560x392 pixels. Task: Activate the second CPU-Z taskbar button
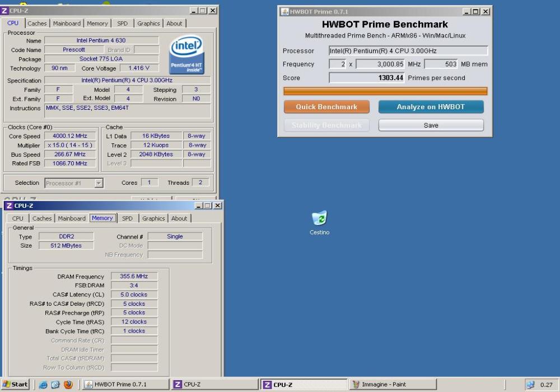[x=304, y=385]
